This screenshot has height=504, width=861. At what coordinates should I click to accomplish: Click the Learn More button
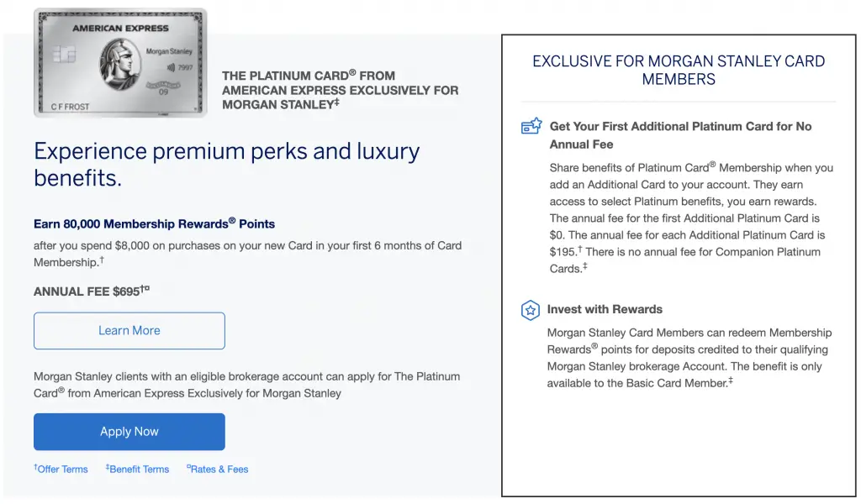tap(129, 331)
